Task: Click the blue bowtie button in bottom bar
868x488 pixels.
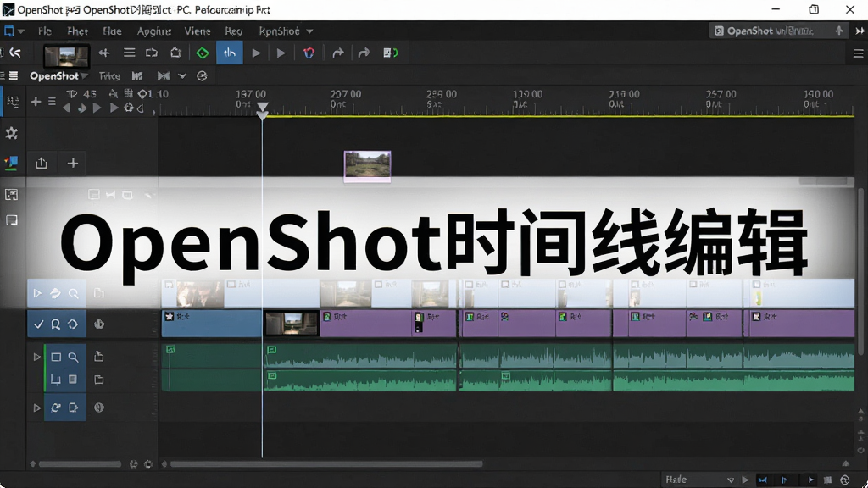Action: click(x=763, y=480)
